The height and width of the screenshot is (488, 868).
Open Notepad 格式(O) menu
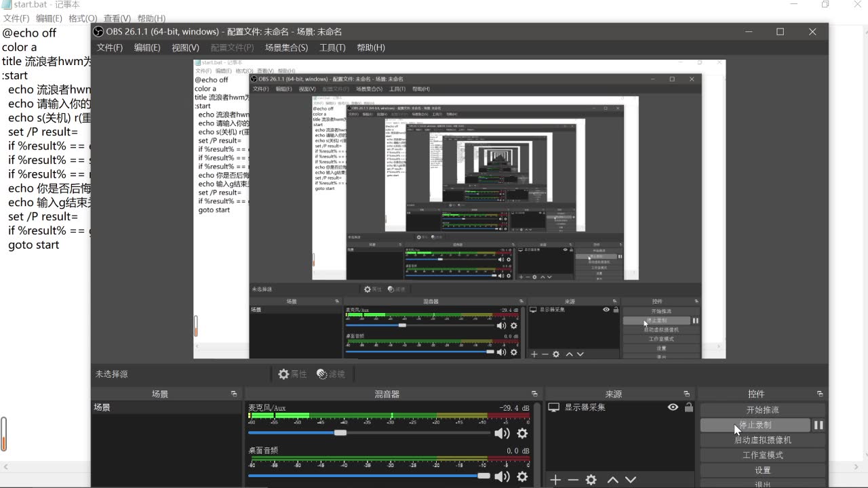(x=83, y=18)
